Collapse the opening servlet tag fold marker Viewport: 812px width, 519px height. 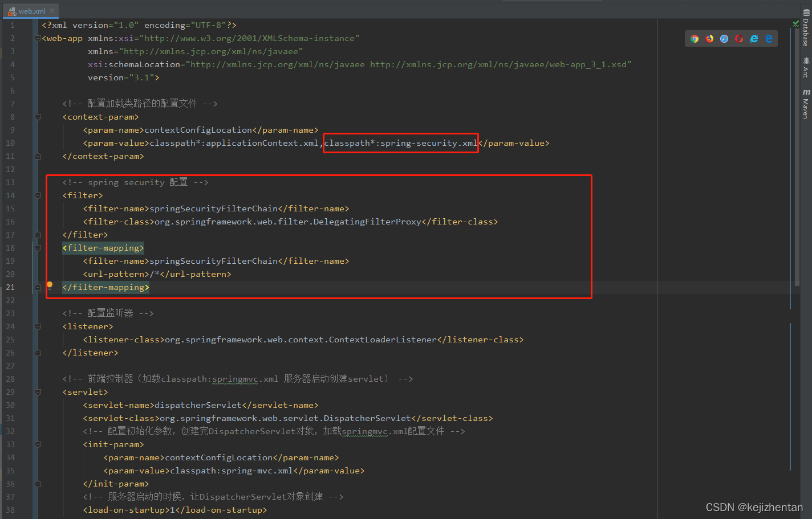click(x=38, y=392)
